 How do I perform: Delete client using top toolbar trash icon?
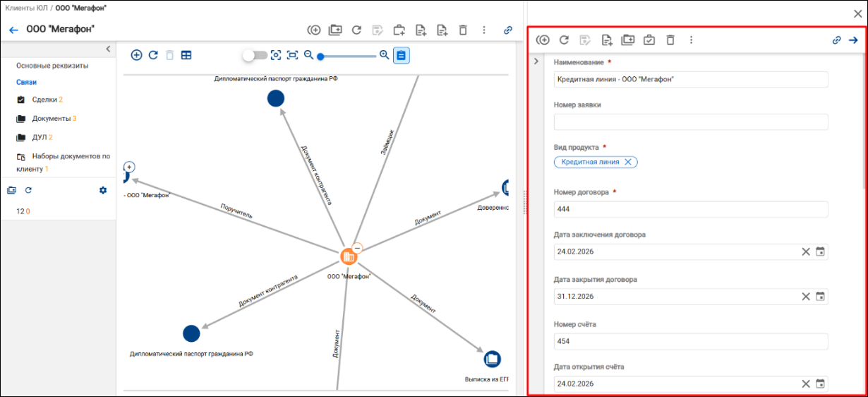[463, 30]
